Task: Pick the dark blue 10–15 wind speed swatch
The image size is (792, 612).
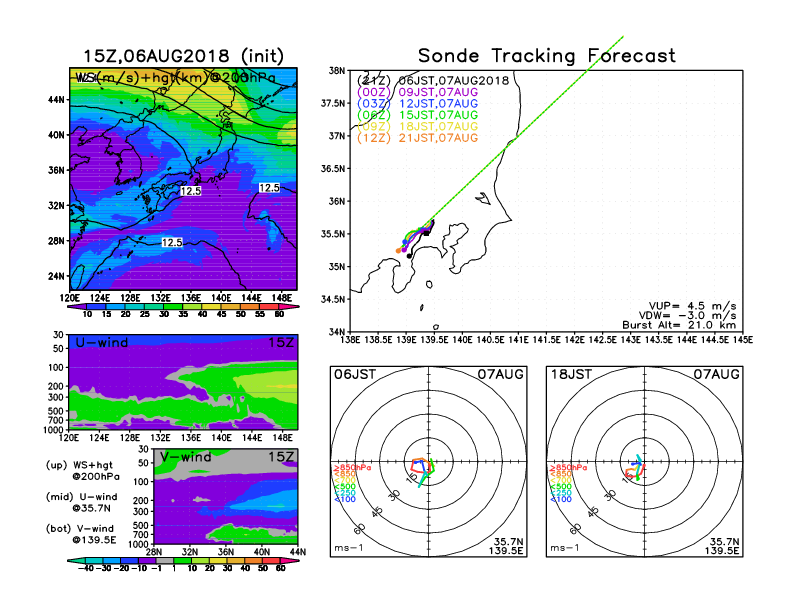Action: 96,306
